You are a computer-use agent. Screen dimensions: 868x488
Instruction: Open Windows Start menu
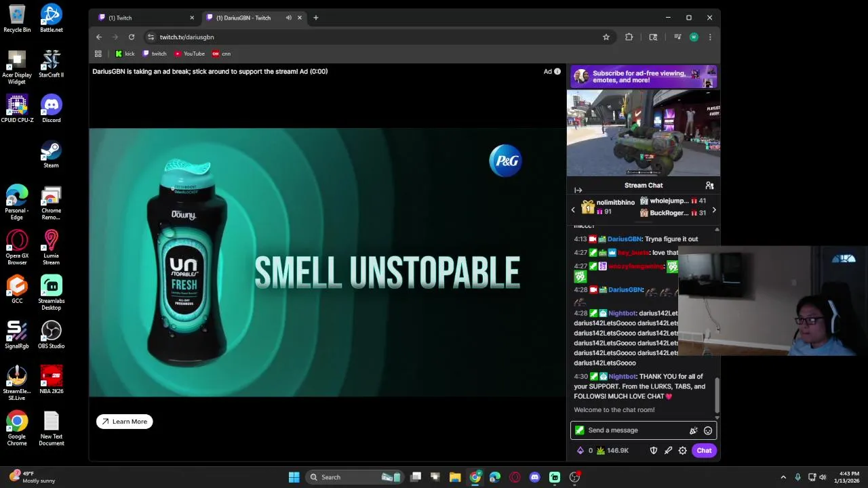[x=294, y=477]
